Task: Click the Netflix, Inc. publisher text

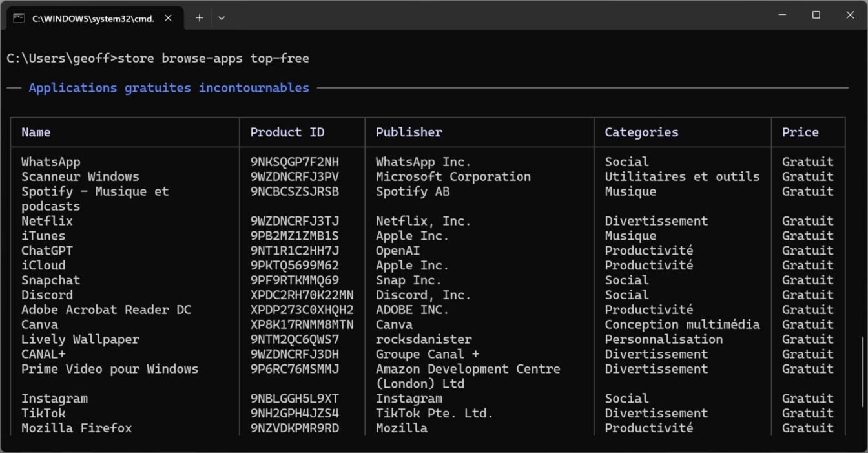Action: coord(424,220)
